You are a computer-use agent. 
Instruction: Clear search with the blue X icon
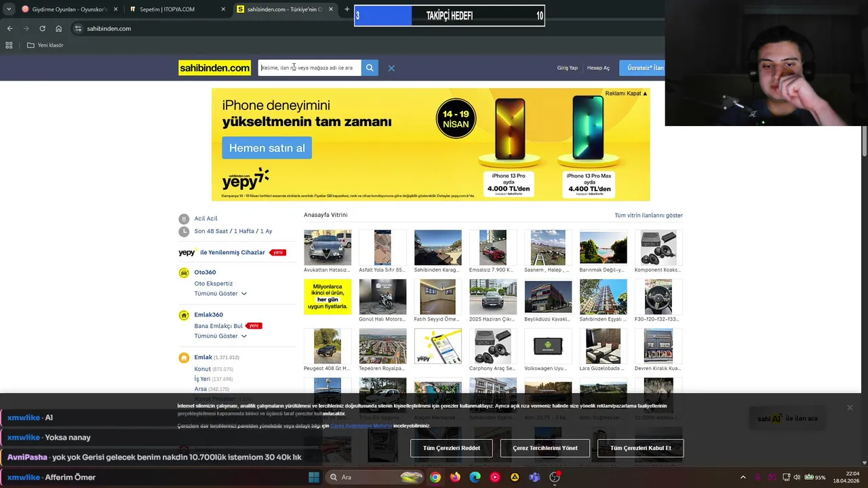pyautogui.click(x=391, y=68)
